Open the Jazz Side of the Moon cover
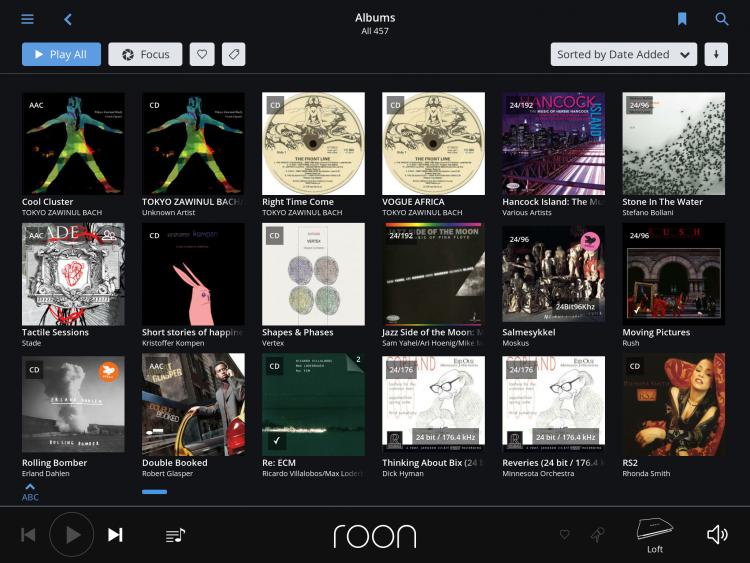 [433, 274]
